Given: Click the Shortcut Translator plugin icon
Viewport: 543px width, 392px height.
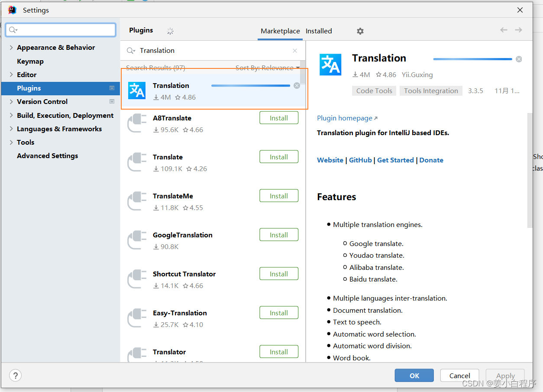Looking at the screenshot, I should point(137,279).
